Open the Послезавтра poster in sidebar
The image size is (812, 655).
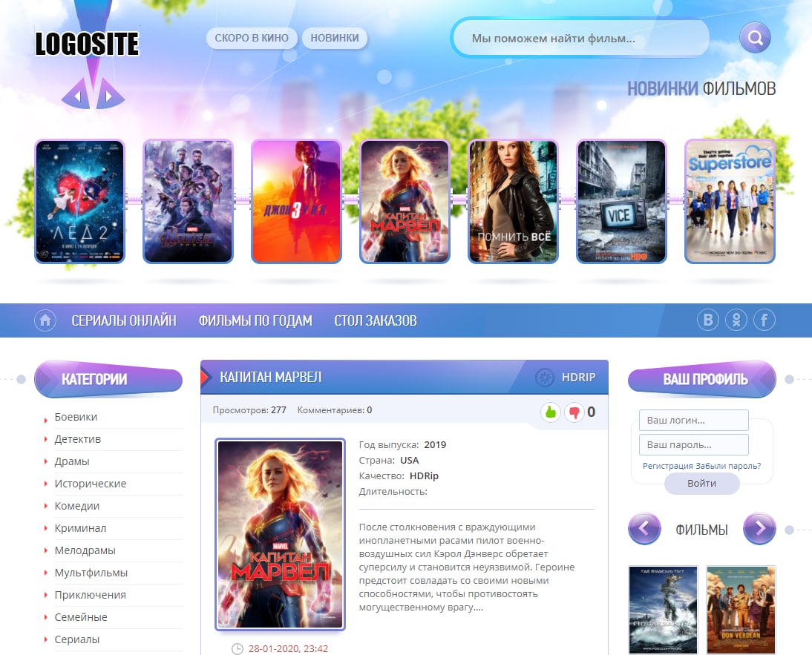tap(664, 610)
